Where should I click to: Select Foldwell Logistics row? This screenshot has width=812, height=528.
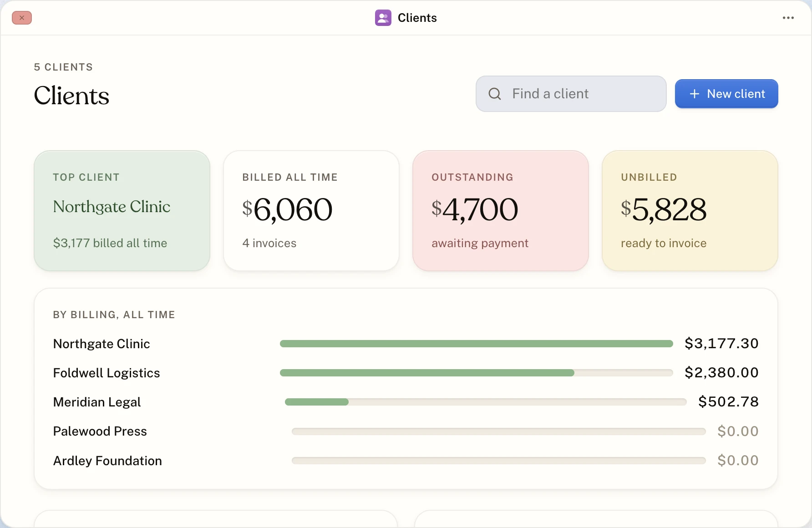[x=406, y=373]
